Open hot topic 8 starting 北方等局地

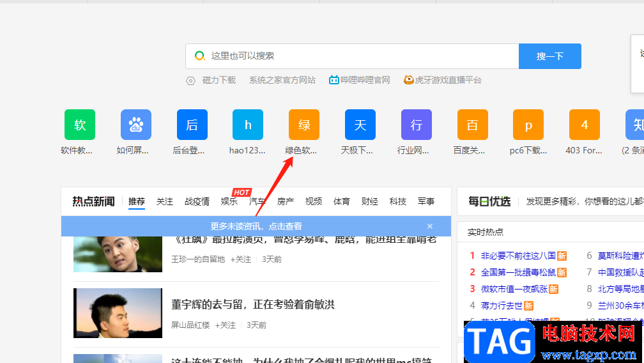620,289
